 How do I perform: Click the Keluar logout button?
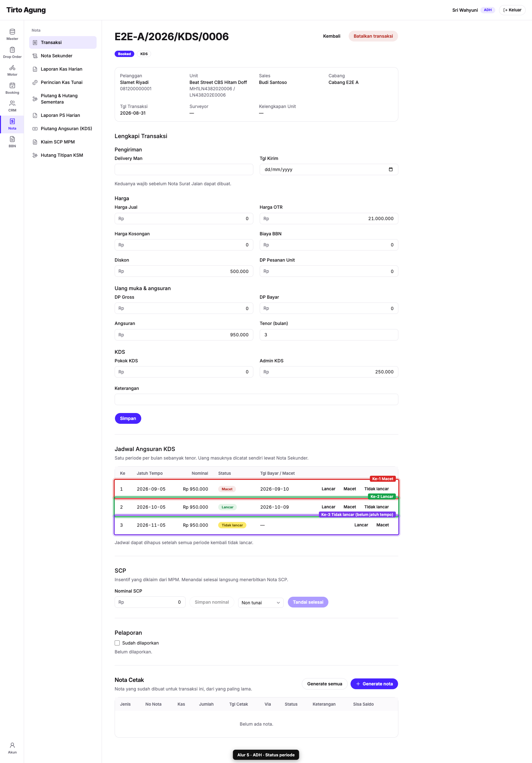coord(512,10)
